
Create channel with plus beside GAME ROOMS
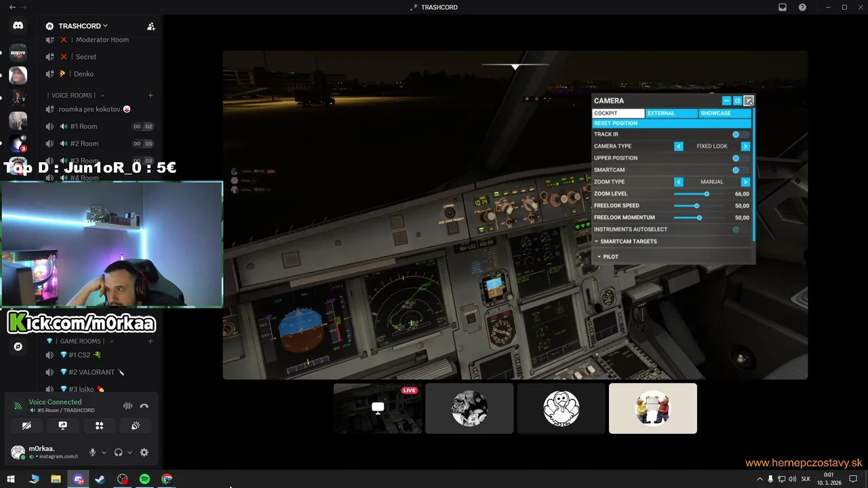click(x=151, y=341)
